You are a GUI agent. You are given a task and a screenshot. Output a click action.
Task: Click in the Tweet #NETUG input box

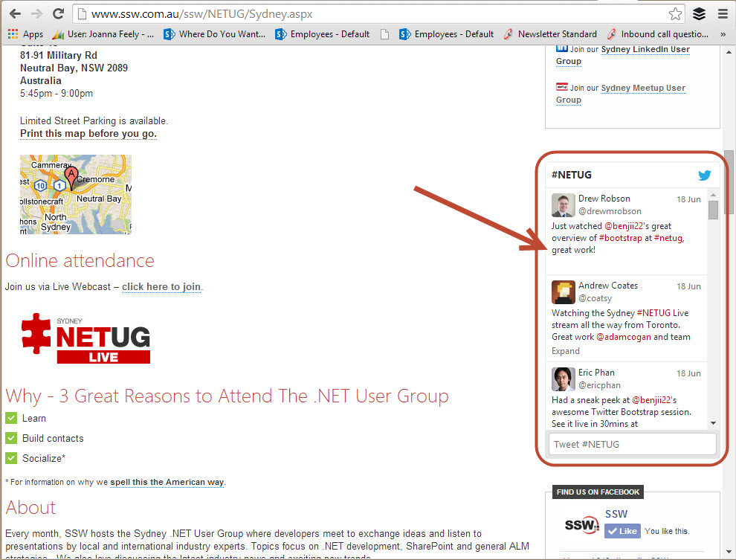click(x=632, y=444)
